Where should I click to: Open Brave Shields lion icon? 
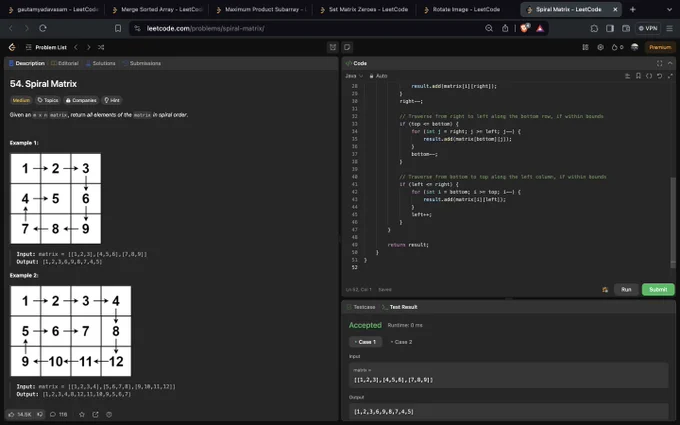tap(525, 28)
